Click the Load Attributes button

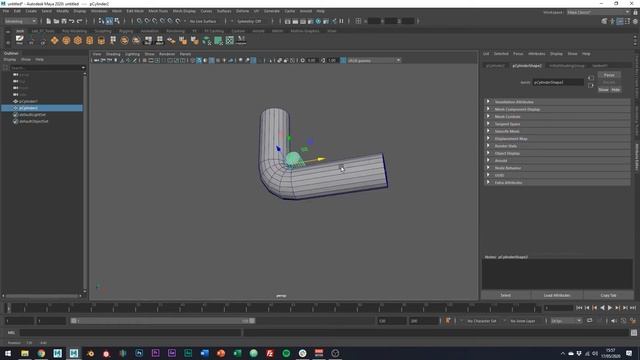click(557, 295)
